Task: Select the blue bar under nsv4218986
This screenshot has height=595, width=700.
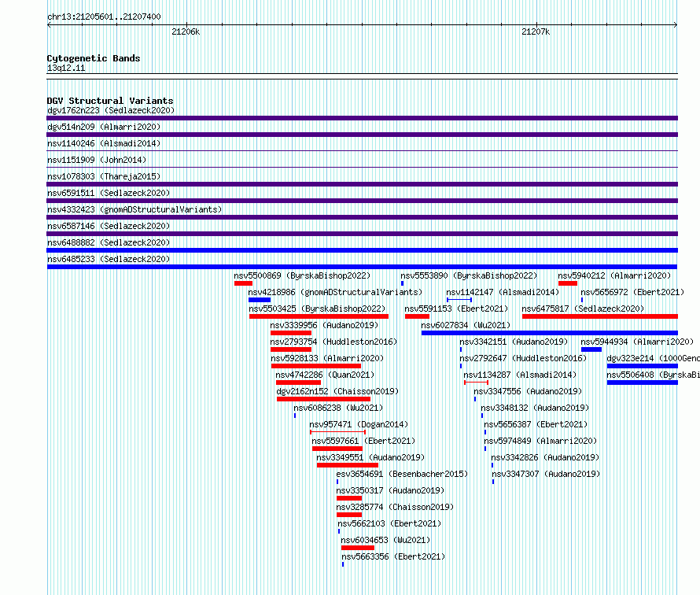Action: pos(260,300)
